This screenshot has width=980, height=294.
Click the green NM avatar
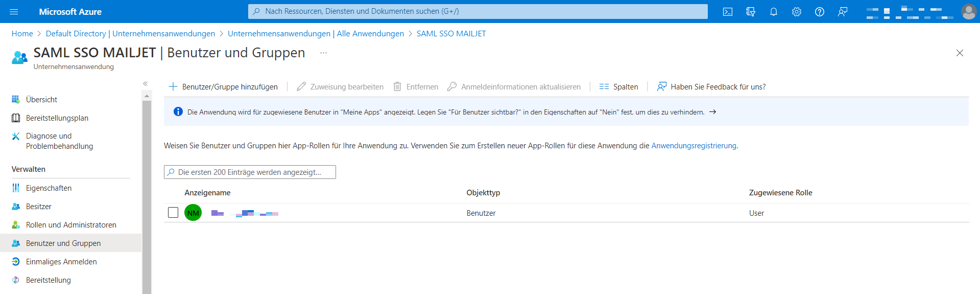pos(193,213)
